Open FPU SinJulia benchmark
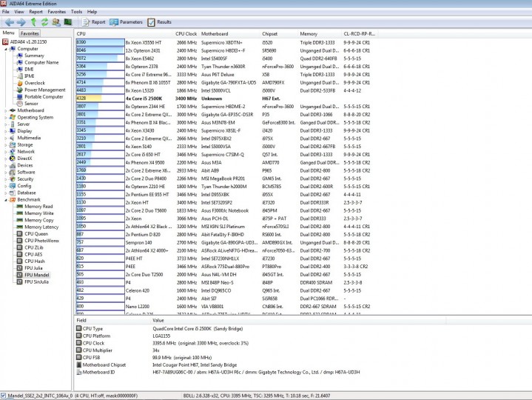This screenshot has height=400, width=532. click(37, 281)
